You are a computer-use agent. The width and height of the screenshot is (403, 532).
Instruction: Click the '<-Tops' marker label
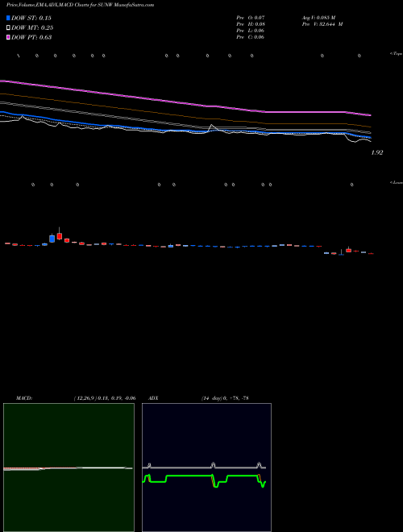pos(397,54)
